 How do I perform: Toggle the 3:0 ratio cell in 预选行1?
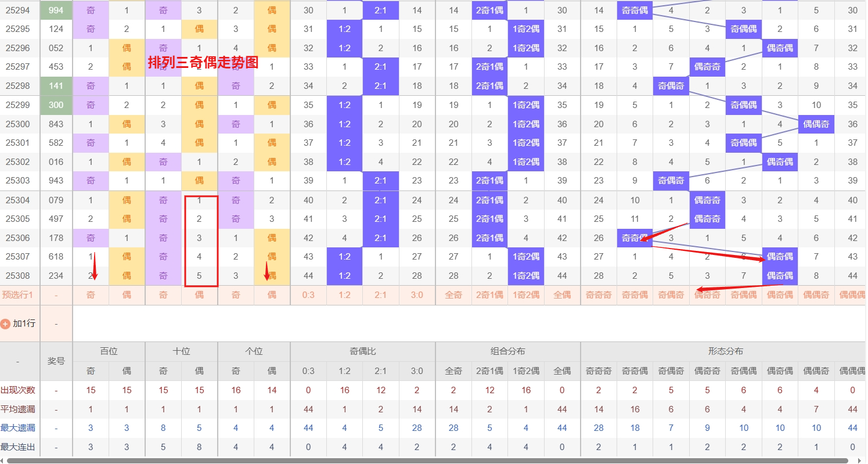pos(417,295)
